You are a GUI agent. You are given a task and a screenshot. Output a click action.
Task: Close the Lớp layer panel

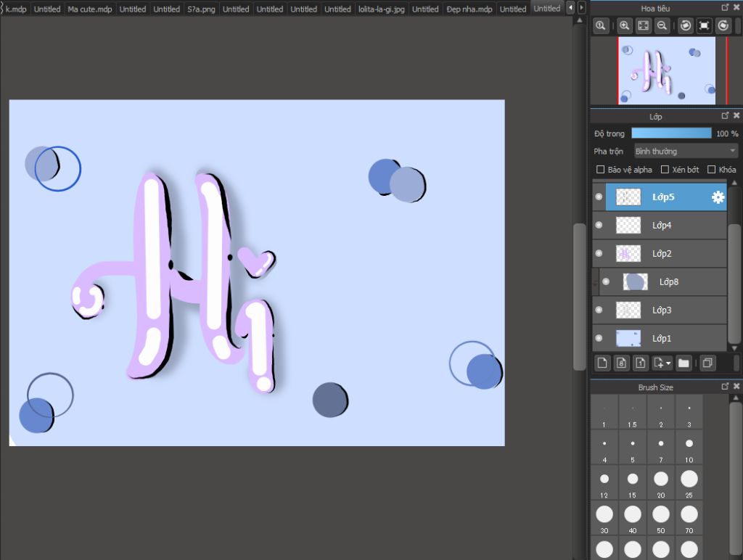click(x=736, y=115)
